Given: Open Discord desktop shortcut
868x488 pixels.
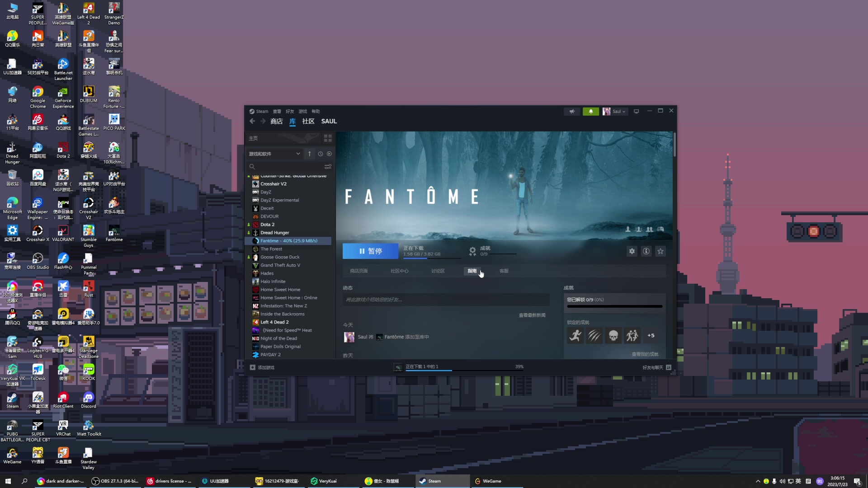Looking at the screenshot, I should (89, 400).
